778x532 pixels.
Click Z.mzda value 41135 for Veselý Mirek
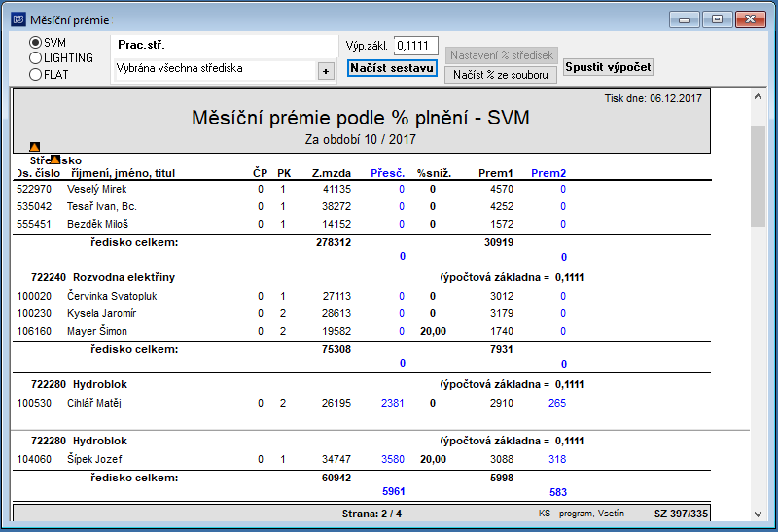point(336,189)
